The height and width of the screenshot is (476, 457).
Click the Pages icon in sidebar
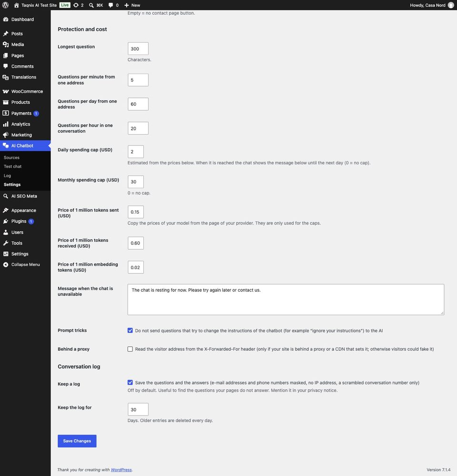pyautogui.click(x=5, y=56)
